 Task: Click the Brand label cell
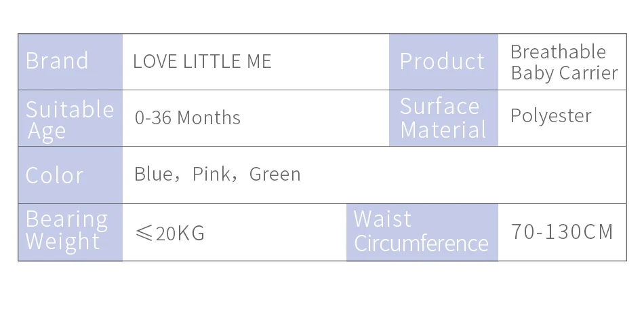click(71, 62)
